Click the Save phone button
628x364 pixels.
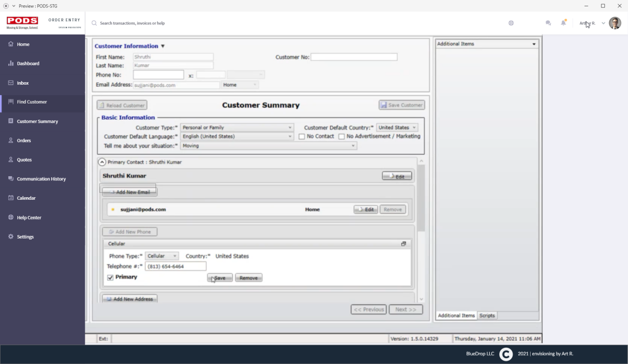[x=220, y=278]
